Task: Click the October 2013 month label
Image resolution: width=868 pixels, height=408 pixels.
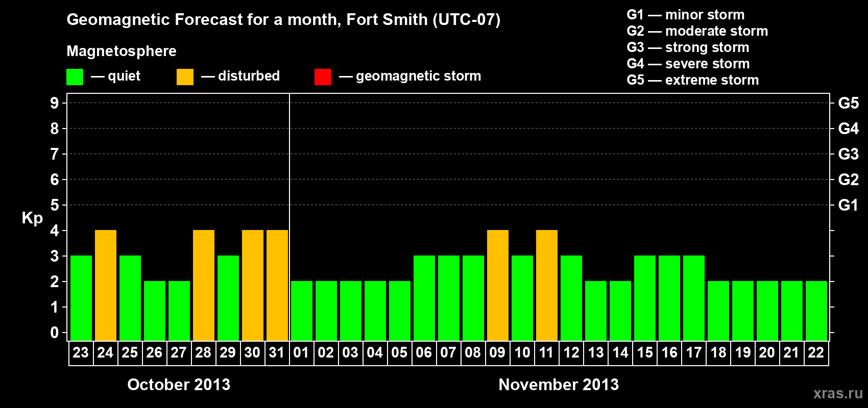Action: pyautogui.click(x=179, y=385)
